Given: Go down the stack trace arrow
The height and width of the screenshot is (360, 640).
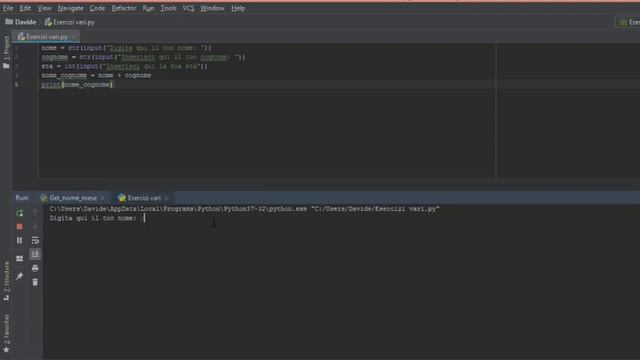Looking at the screenshot, I should [35, 227].
